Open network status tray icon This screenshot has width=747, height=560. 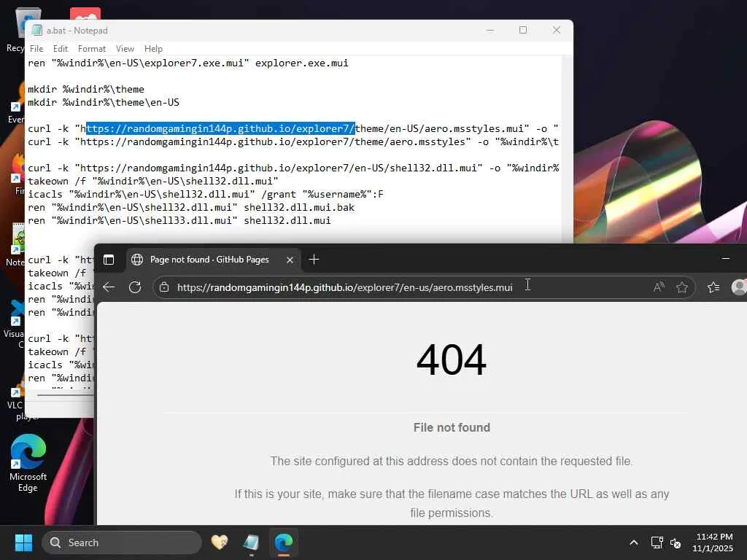(x=657, y=542)
